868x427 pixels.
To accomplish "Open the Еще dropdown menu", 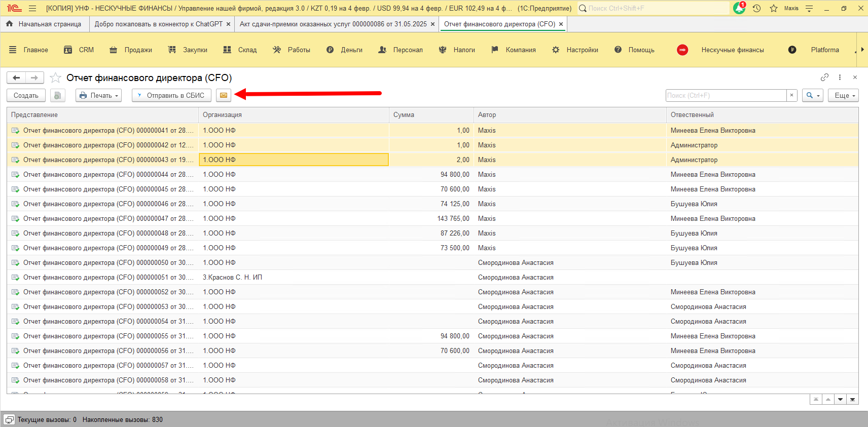I will tap(844, 95).
